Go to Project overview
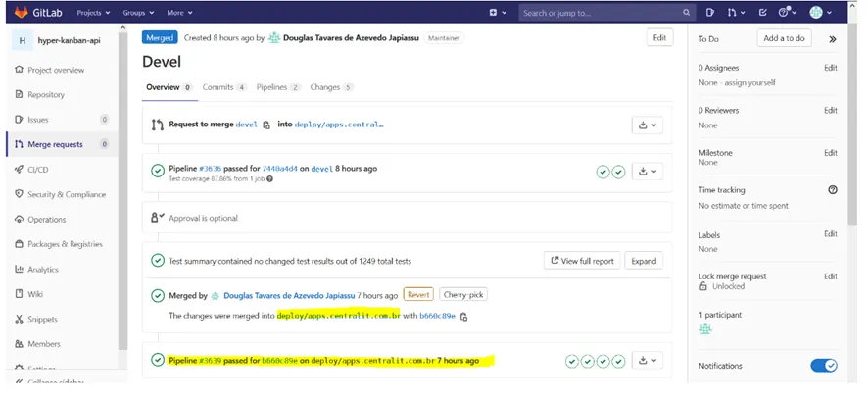 point(56,70)
